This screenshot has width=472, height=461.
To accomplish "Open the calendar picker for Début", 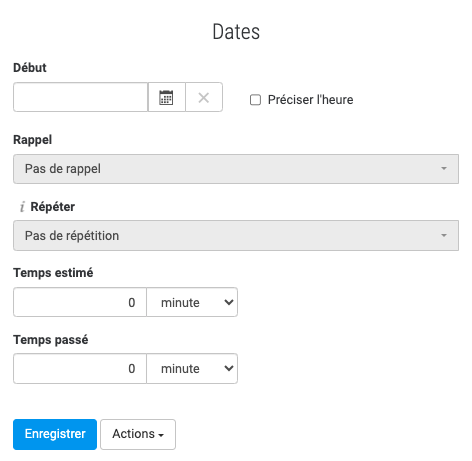I will pyautogui.click(x=166, y=97).
